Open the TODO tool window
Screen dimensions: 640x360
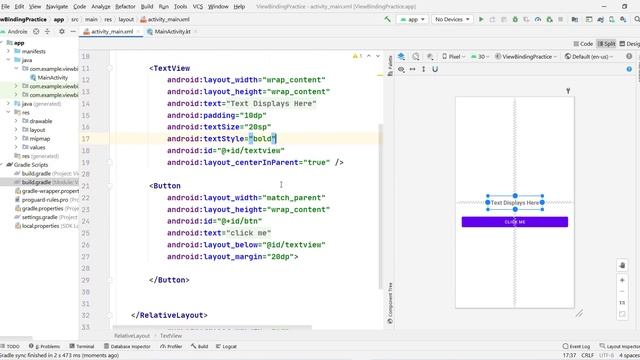click(x=10, y=346)
